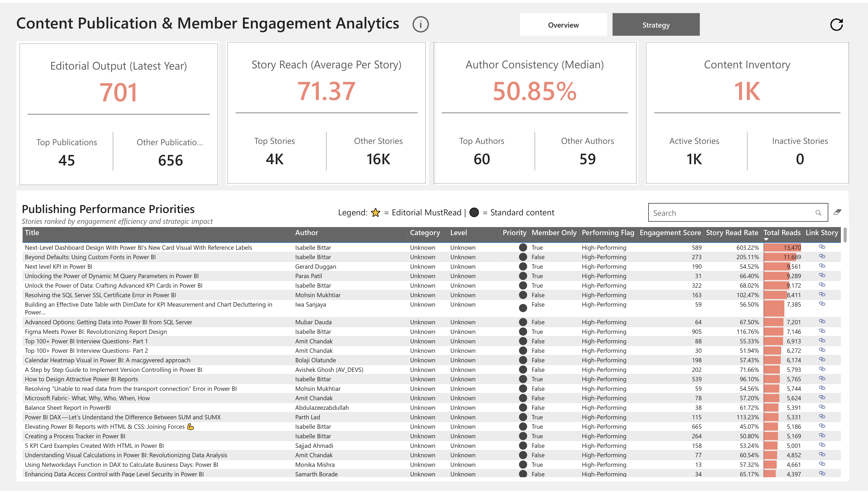Open the link for "Next-Level Dashboard Design" story
The height and width of the screenshot is (493, 868).
pos(822,247)
